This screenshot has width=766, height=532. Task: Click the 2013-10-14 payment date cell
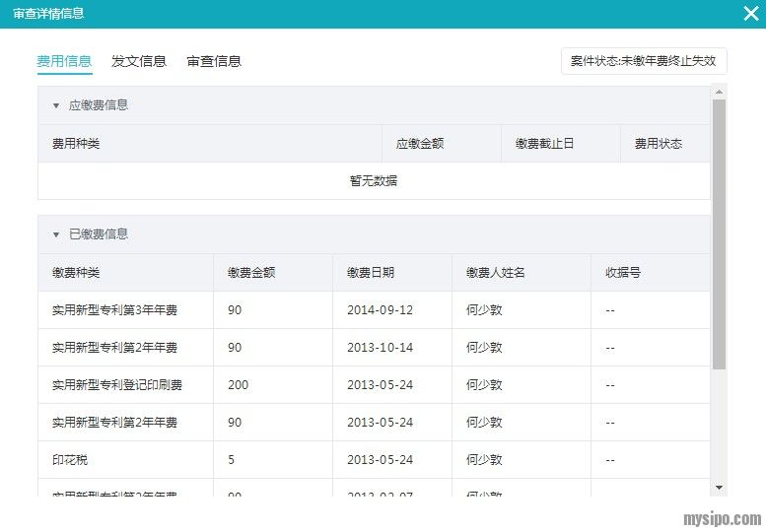(380, 348)
